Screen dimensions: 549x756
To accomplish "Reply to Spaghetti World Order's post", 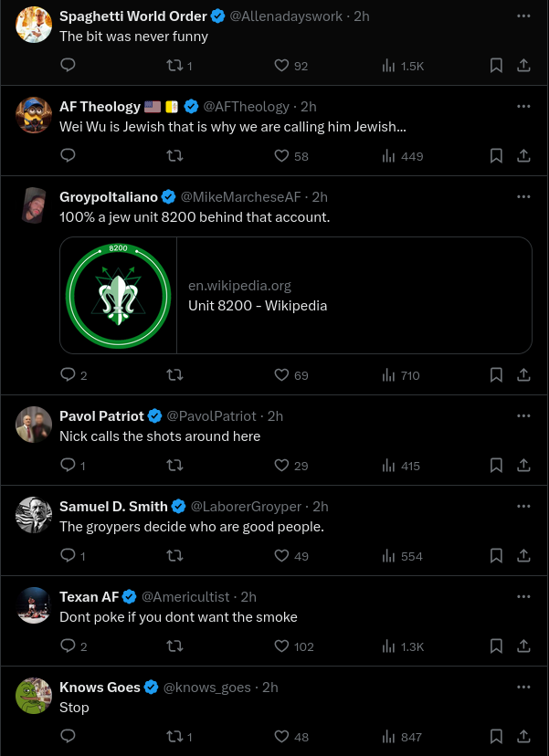I will pyautogui.click(x=68, y=65).
